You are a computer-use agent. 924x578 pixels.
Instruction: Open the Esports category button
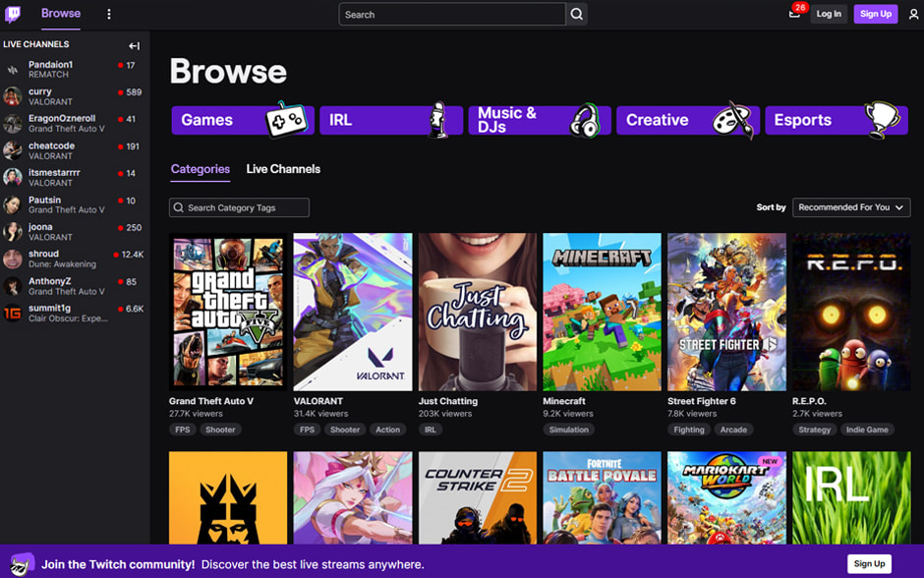coord(837,120)
